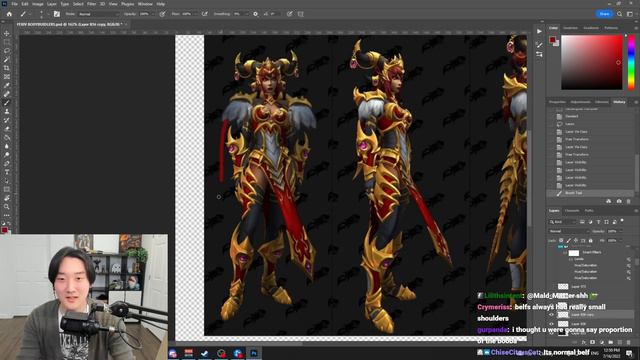Open the Color panel options menu

pyautogui.click(x=636, y=28)
